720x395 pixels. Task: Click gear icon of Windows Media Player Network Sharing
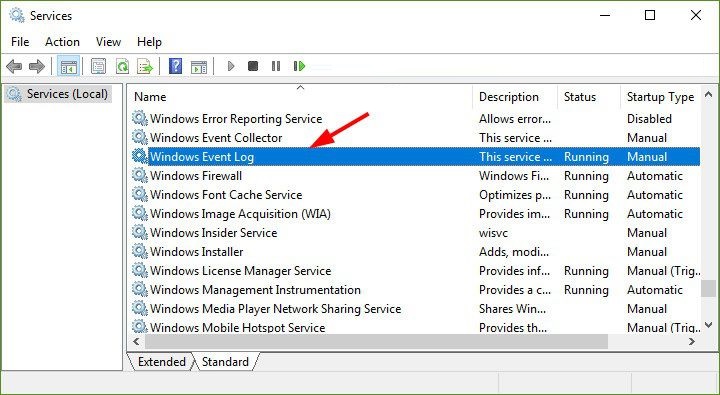(x=140, y=308)
